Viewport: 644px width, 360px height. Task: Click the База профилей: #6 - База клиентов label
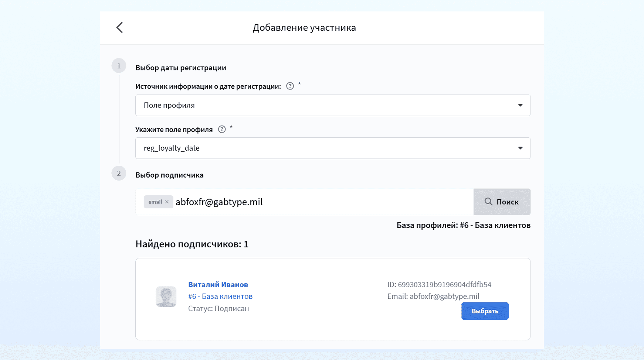[x=464, y=225]
